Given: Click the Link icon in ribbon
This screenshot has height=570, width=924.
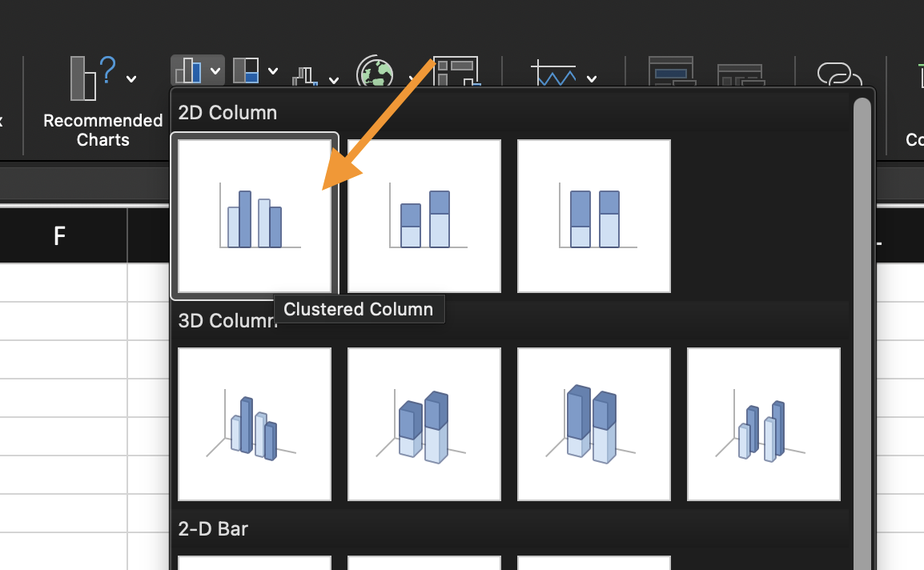Looking at the screenshot, I should click(838, 74).
